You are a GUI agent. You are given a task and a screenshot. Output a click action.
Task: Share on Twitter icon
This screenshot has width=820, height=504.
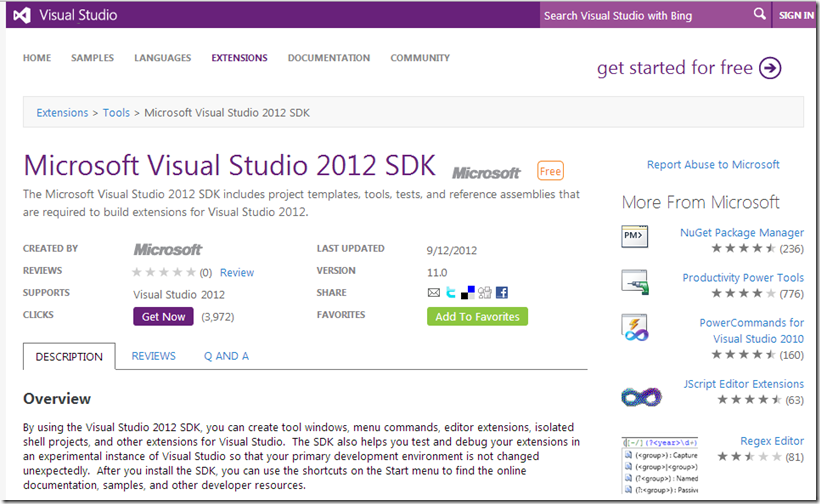(451, 293)
